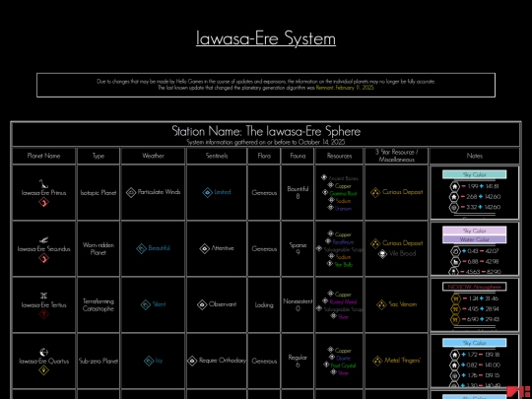Click the base hexagon icon beside 1.72 coordinates
532x399 pixels.
[x=454, y=355]
